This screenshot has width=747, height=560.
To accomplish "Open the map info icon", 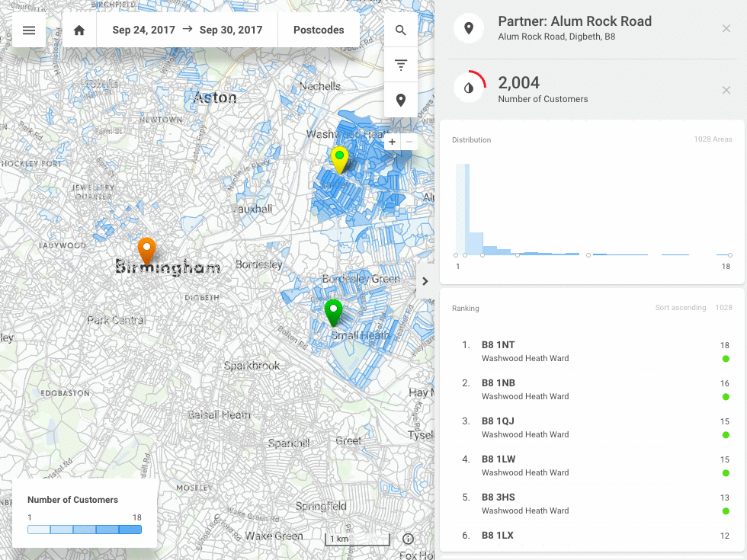I will (408, 539).
